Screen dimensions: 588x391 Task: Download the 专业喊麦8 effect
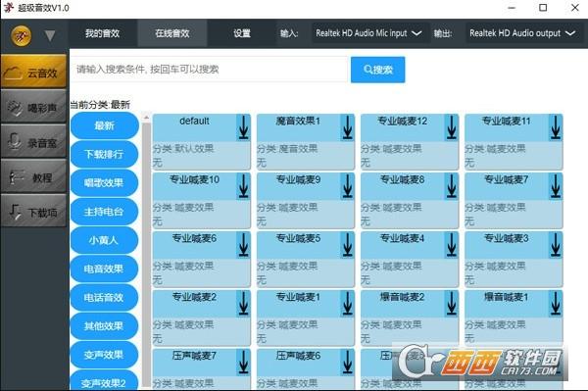[x=452, y=186]
